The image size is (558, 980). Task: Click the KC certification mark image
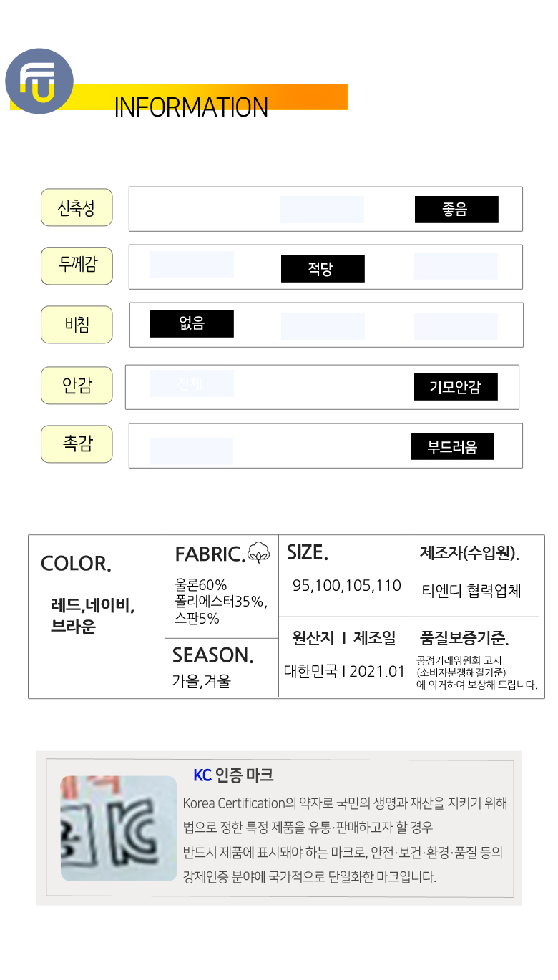coord(118,828)
